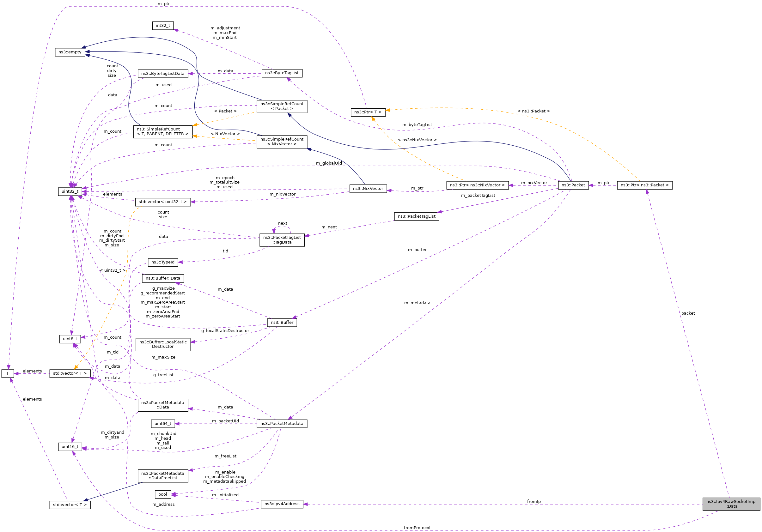Click the < ns3::Packet > template label

(x=534, y=111)
